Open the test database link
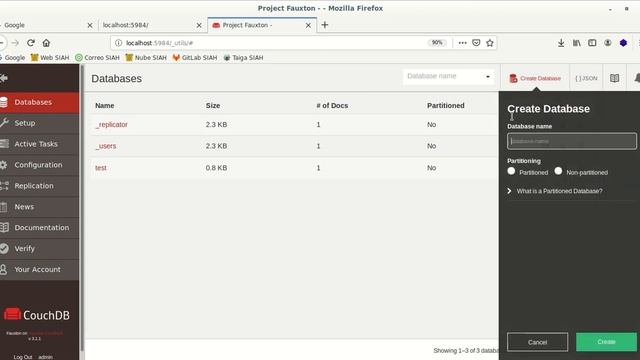Image resolution: width=640 pixels, height=360 pixels. coord(101,168)
